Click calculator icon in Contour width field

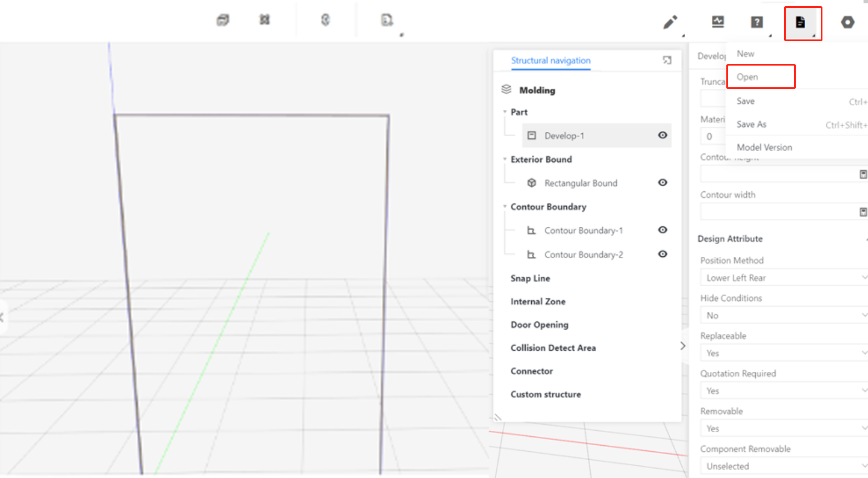(x=863, y=212)
